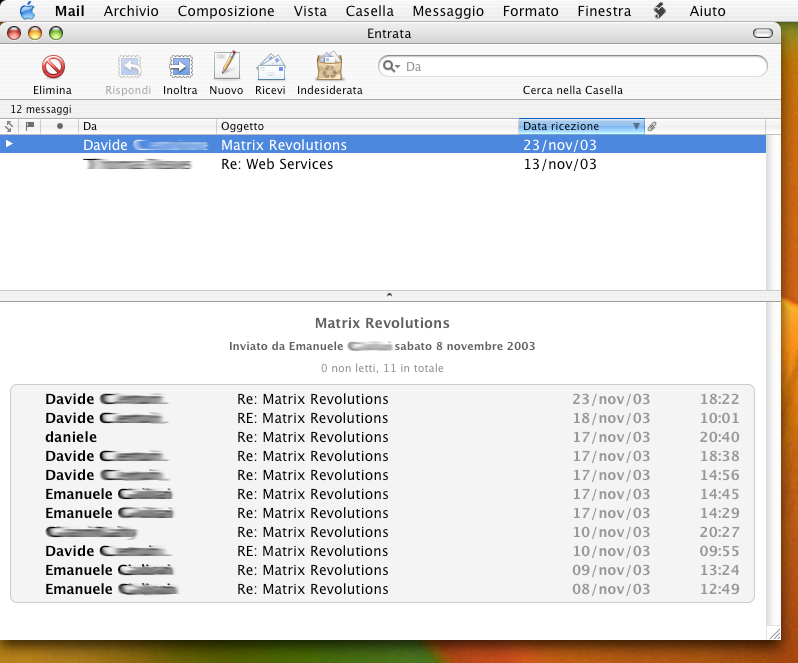Click the Inoltra forward icon
Viewport: 798px width, 663px height.
180,67
